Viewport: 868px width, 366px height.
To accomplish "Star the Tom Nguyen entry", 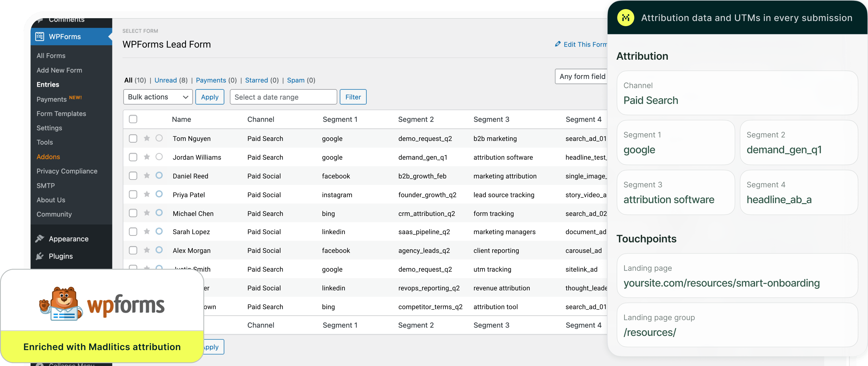I will (146, 138).
